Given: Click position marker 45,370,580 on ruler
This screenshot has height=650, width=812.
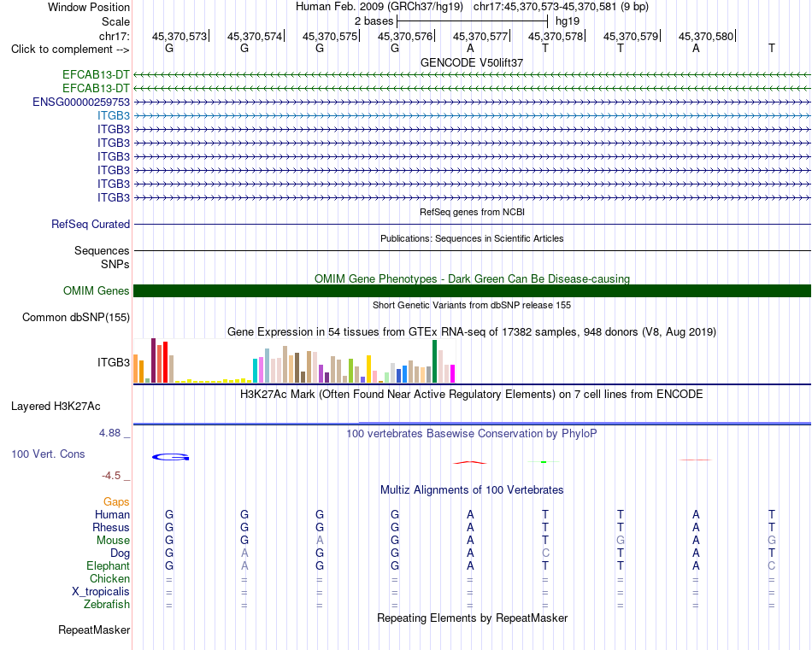Looking at the screenshot, I should tap(706, 36).
